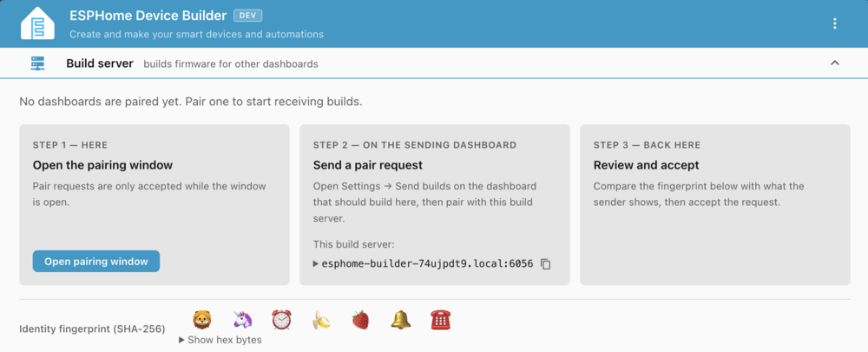868x352 pixels.
Task: Click Open pairing window button
Action: coord(96,261)
